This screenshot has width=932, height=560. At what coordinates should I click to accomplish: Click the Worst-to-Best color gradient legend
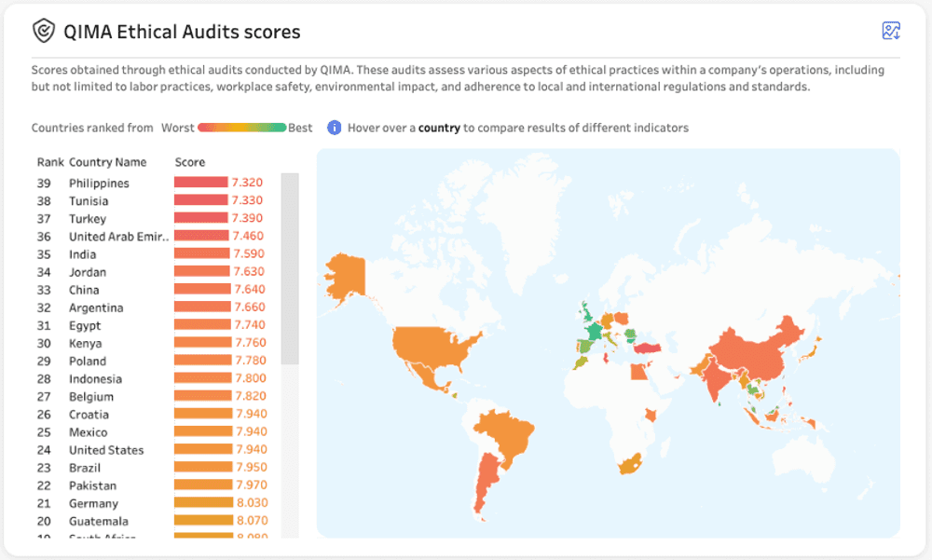pos(242,128)
